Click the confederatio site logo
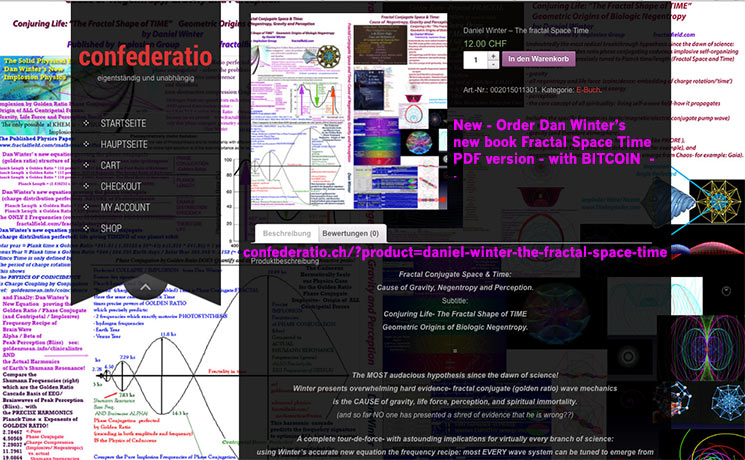Image resolution: width=745 pixels, height=460 pixels. click(145, 57)
